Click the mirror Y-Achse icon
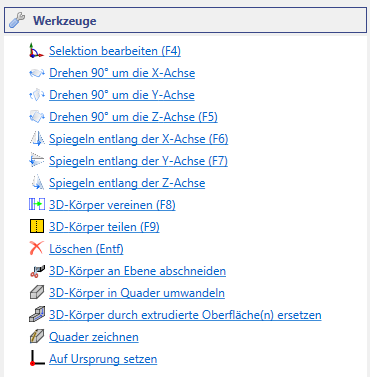Screen dimensions: 370x377 coord(36,161)
